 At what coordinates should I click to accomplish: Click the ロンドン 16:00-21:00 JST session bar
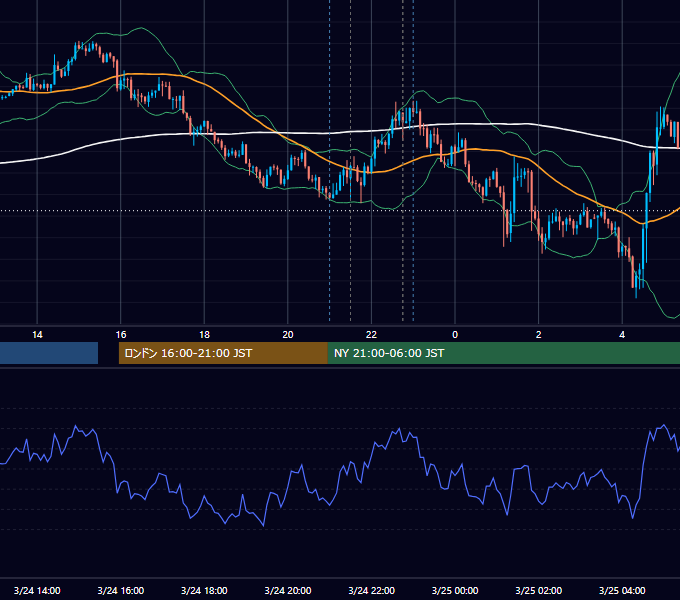(223, 353)
